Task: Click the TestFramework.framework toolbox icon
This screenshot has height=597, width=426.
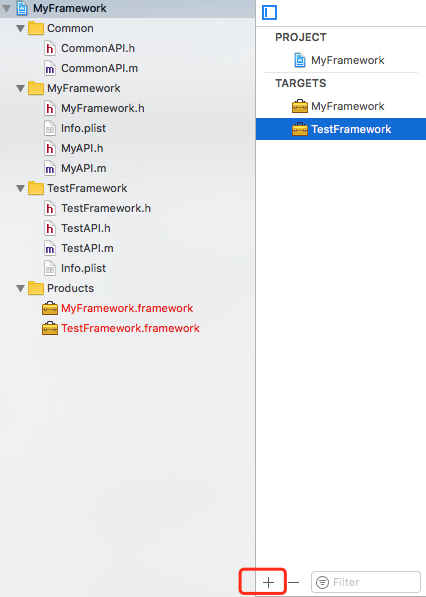Action: (50, 328)
